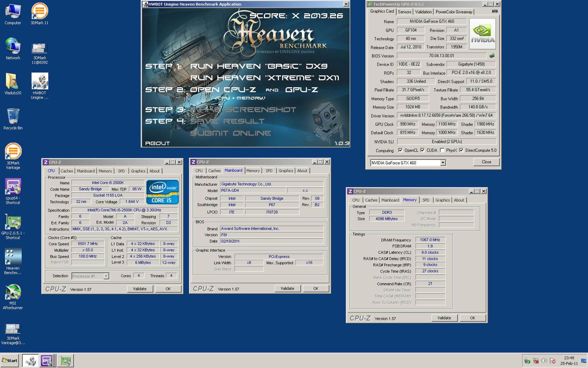
Task: Toggle the OpenCL checkbox in GPU-Z
Action: coord(400,150)
